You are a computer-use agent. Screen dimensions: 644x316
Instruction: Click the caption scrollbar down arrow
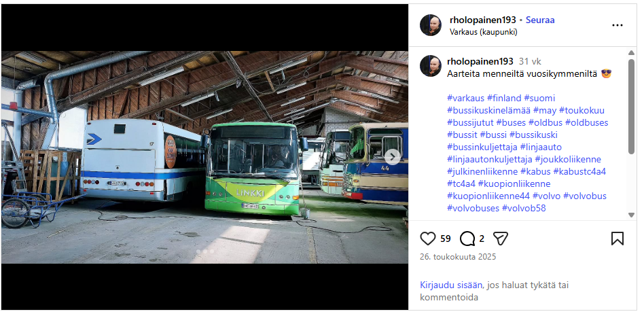point(631,215)
